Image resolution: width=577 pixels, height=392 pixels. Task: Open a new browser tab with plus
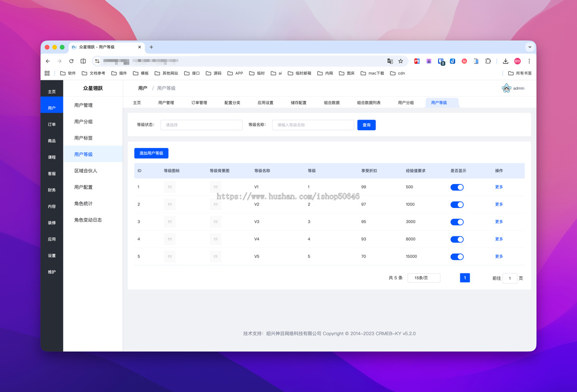[x=151, y=47]
